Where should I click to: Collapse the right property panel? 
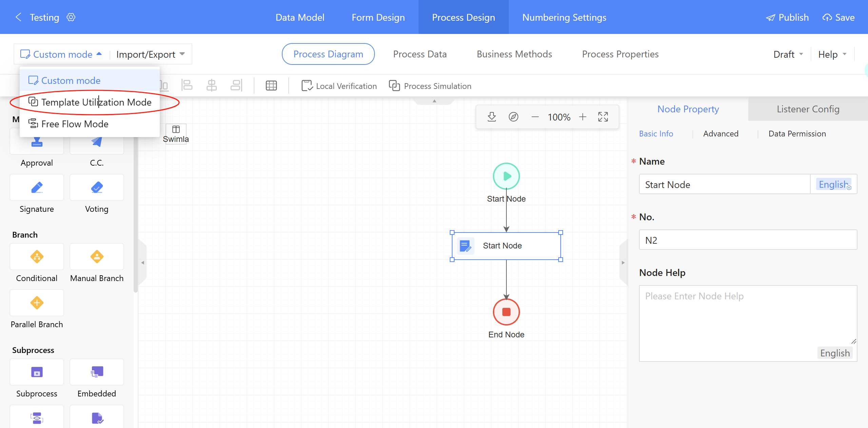[623, 262]
